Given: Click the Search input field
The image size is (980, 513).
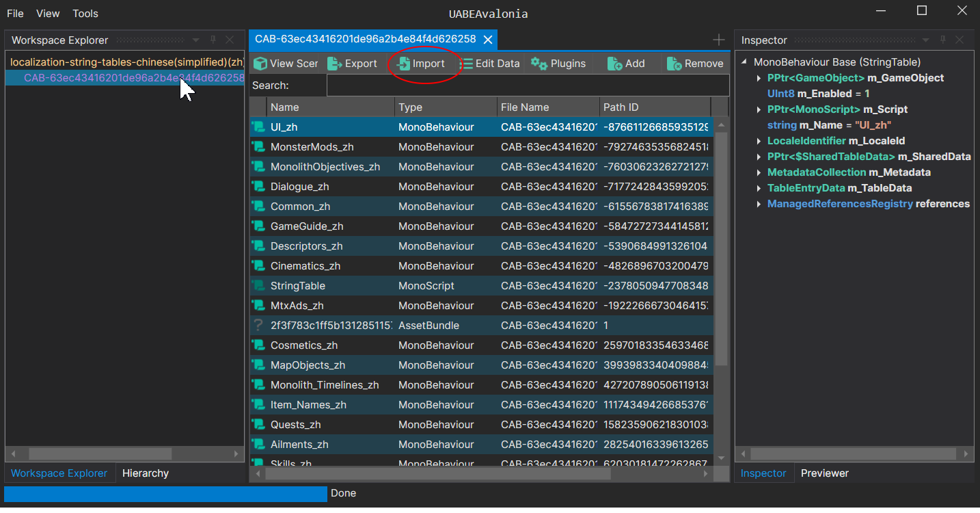Looking at the screenshot, I should click(x=528, y=85).
